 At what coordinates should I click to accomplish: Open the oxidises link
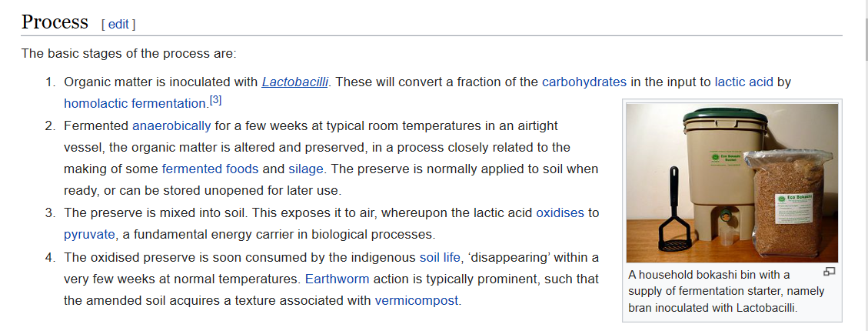[x=560, y=212]
